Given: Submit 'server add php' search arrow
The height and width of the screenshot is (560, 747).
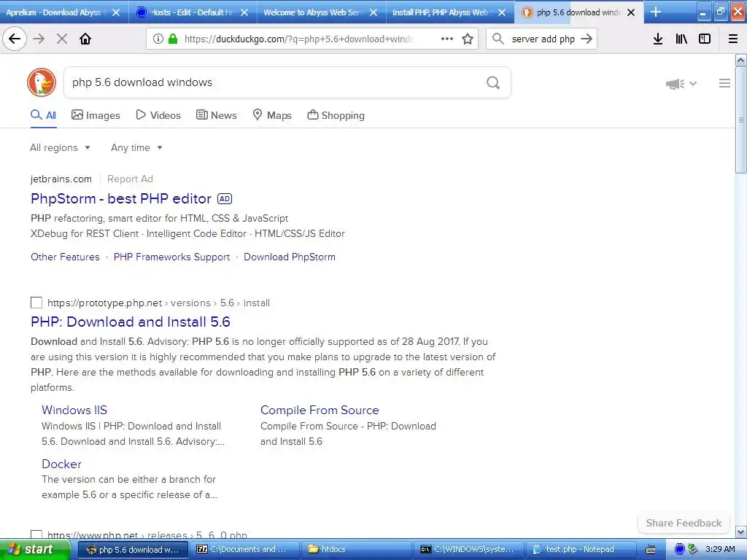Looking at the screenshot, I should 587,39.
